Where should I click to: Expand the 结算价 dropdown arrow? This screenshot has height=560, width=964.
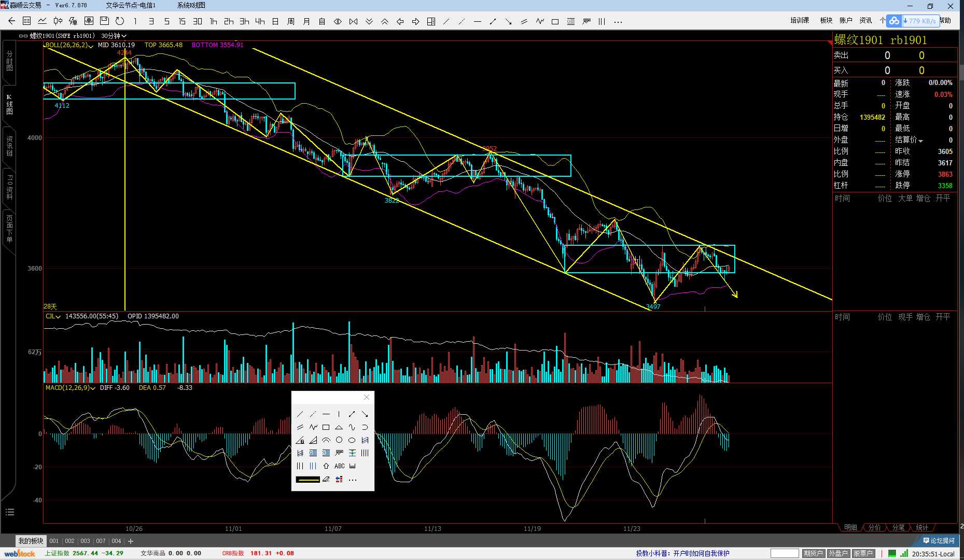(x=921, y=141)
